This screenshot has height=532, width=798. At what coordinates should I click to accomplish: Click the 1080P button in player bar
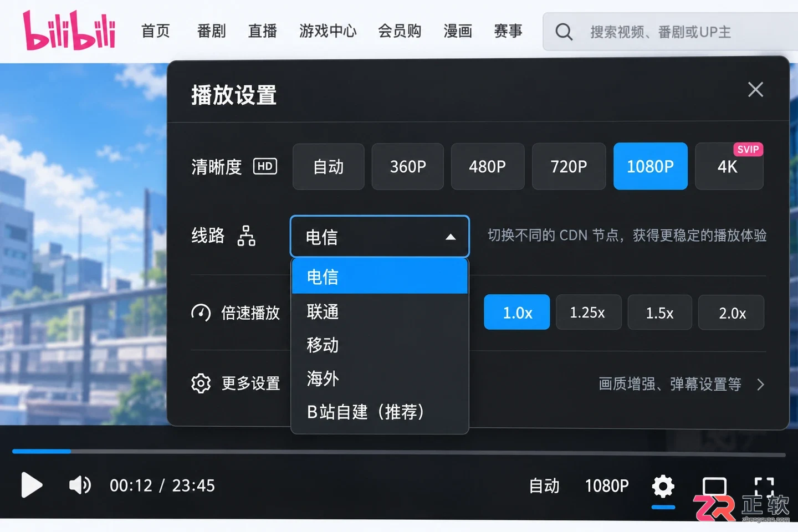coord(607,486)
